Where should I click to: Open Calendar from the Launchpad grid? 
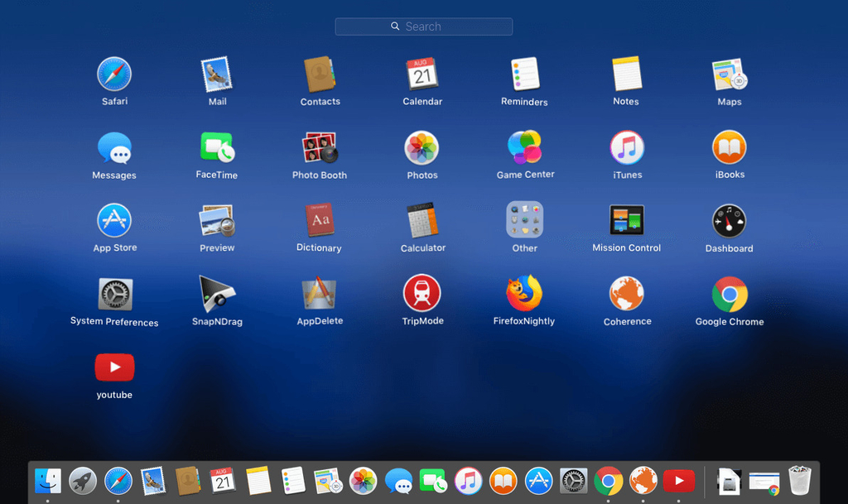(422, 74)
